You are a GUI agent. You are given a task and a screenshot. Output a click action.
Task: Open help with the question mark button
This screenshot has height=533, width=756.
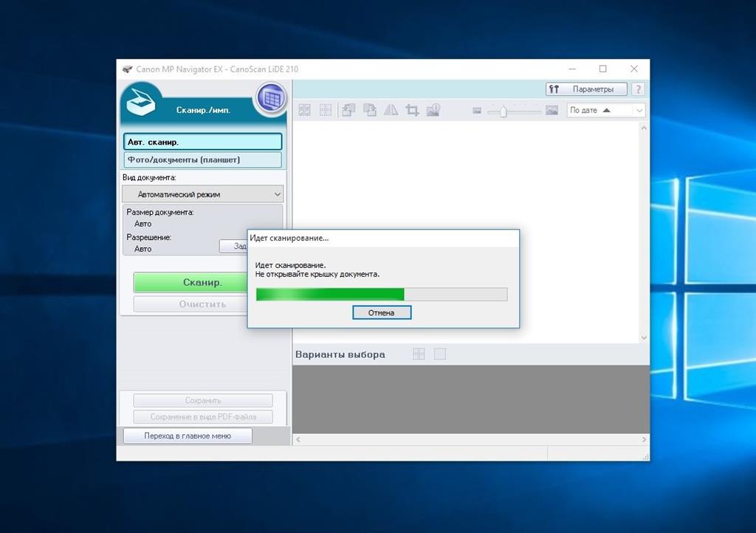[x=638, y=89]
